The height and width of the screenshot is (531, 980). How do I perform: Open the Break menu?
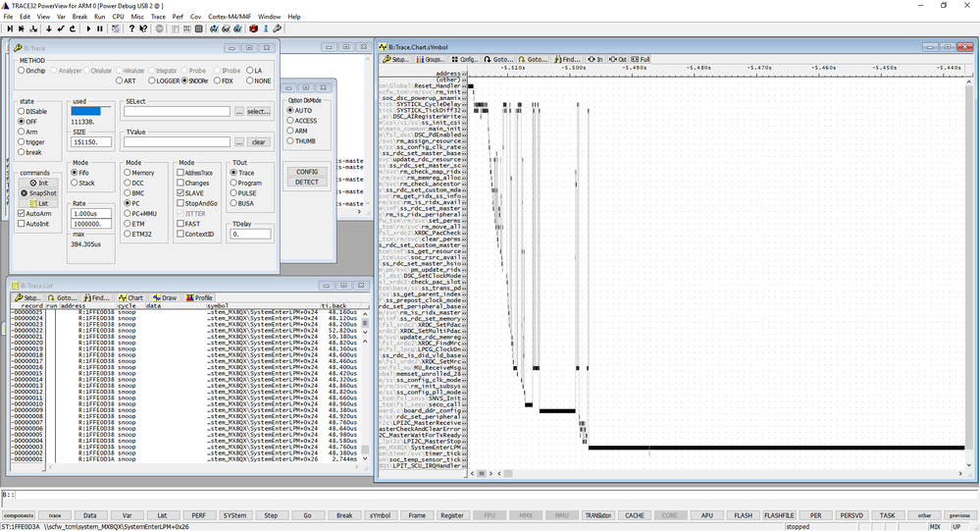(x=79, y=17)
